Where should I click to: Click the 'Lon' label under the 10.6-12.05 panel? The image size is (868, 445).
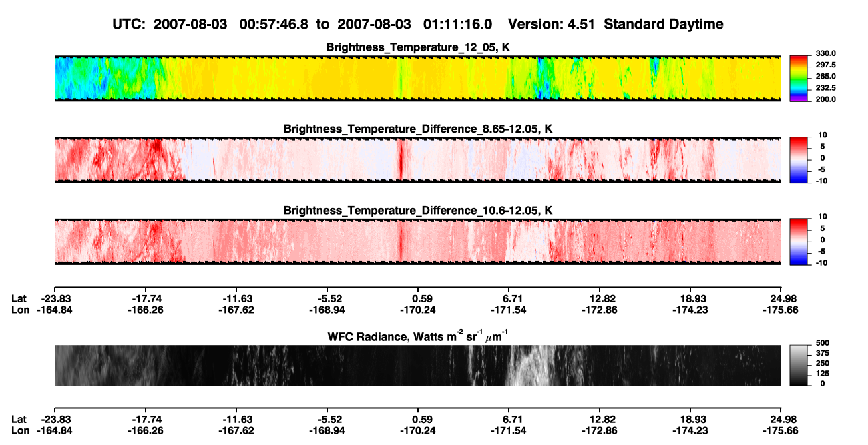tap(20, 310)
